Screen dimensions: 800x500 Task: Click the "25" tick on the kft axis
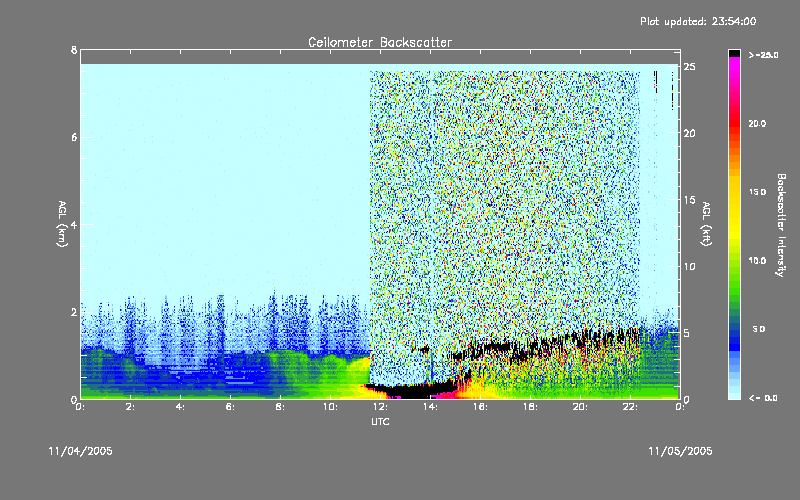(x=689, y=67)
